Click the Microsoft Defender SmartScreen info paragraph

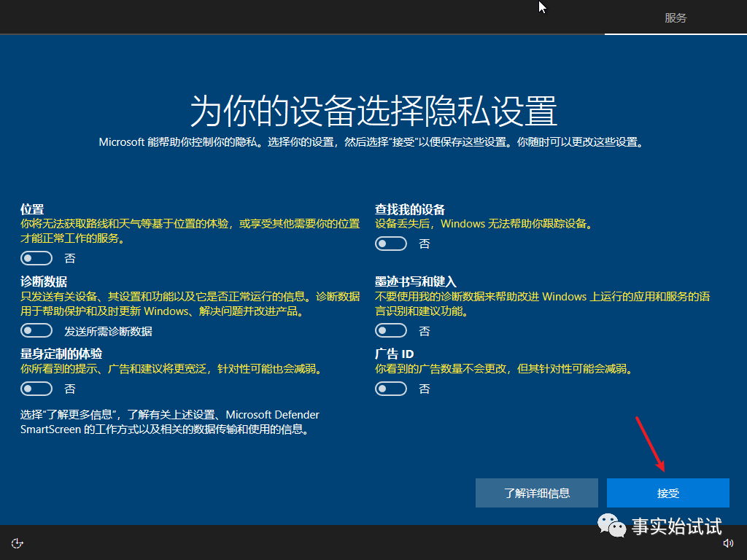point(169,422)
